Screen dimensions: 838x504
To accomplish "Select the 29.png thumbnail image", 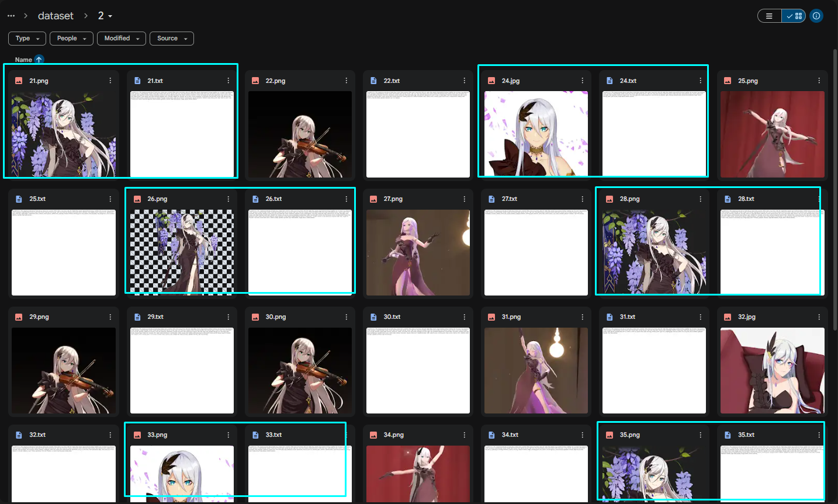I will tap(64, 370).
